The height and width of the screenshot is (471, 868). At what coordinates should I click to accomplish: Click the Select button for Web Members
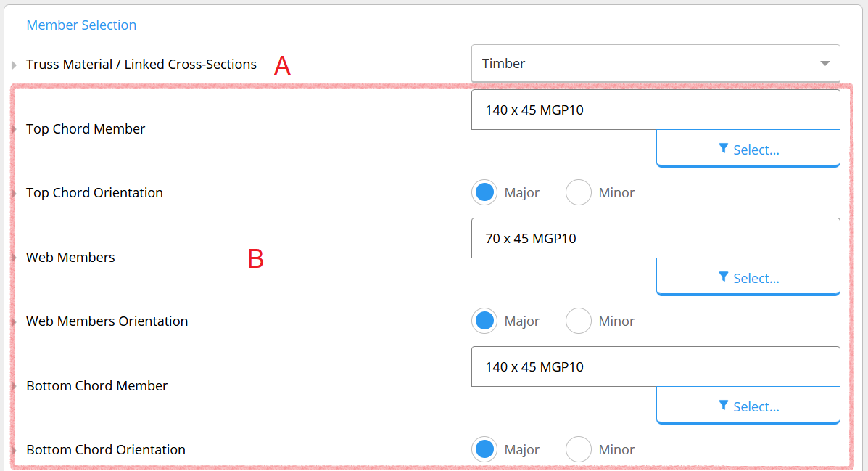(x=748, y=277)
